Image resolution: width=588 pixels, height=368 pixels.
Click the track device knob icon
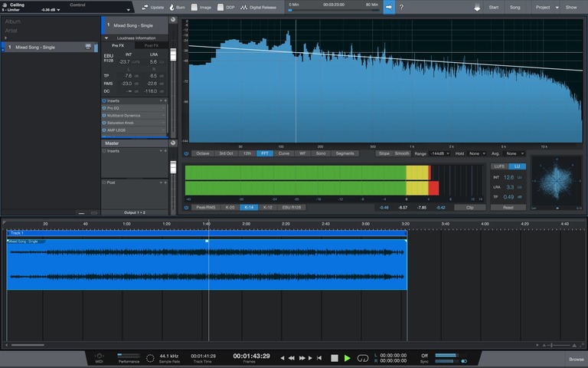173,19
